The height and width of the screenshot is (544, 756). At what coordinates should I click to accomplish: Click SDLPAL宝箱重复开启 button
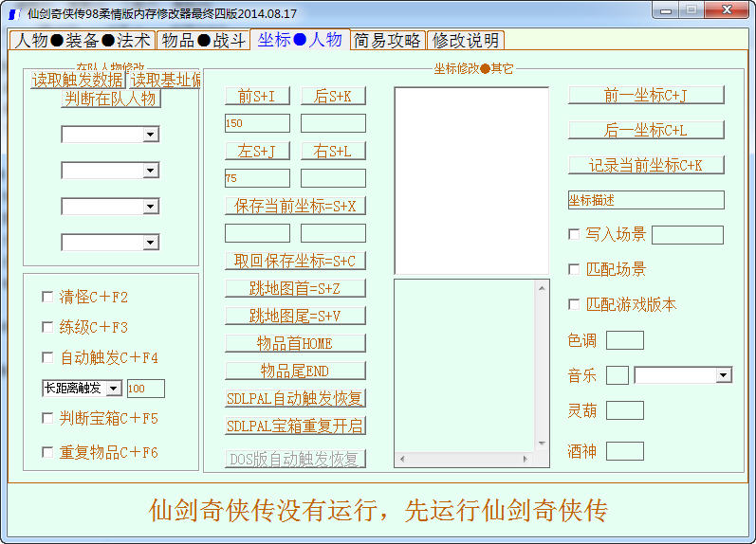click(x=295, y=426)
